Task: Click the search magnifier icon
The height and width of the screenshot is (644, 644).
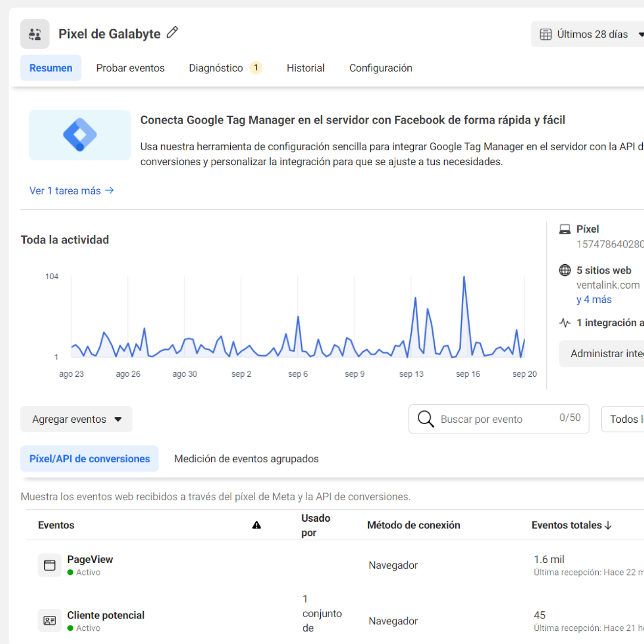Action: (x=426, y=419)
